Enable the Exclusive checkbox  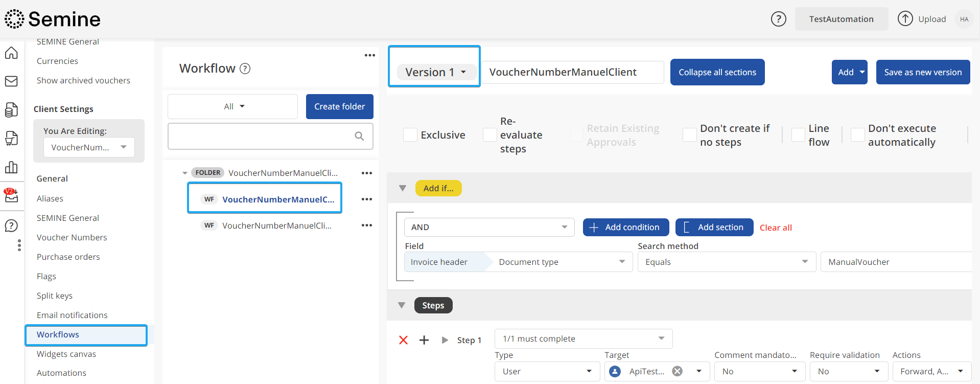pyautogui.click(x=410, y=135)
